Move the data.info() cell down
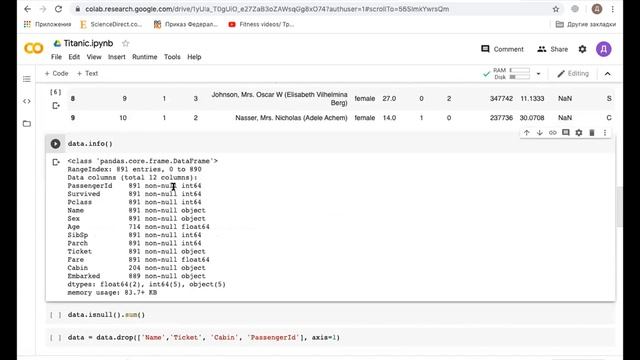This screenshot has width=640, height=360. [540, 133]
